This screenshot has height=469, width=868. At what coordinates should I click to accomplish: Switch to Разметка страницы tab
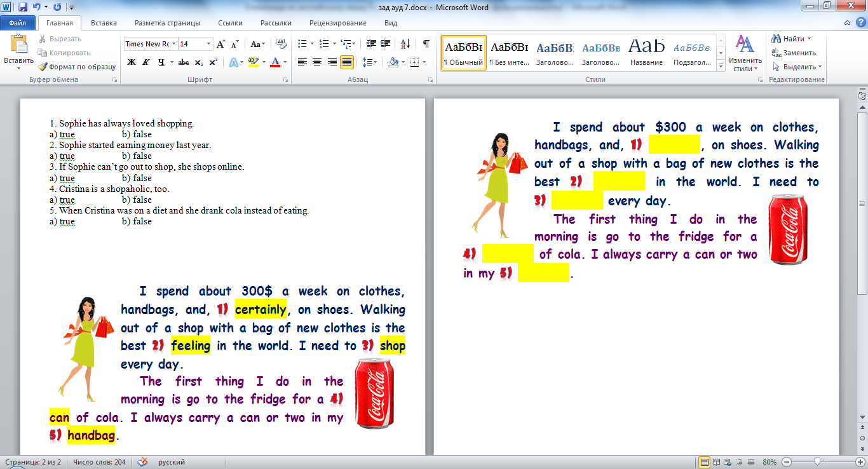click(167, 23)
